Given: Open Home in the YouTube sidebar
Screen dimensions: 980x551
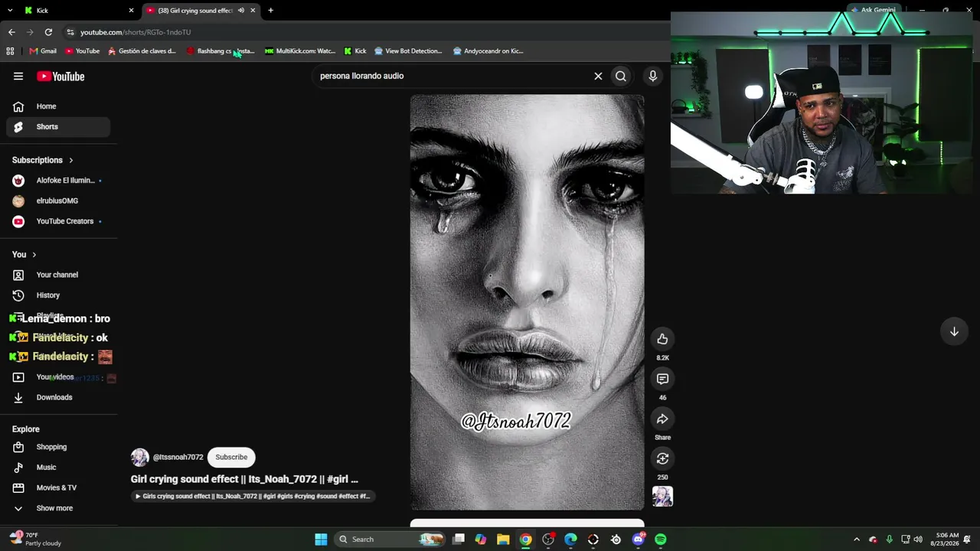Looking at the screenshot, I should tap(58, 106).
